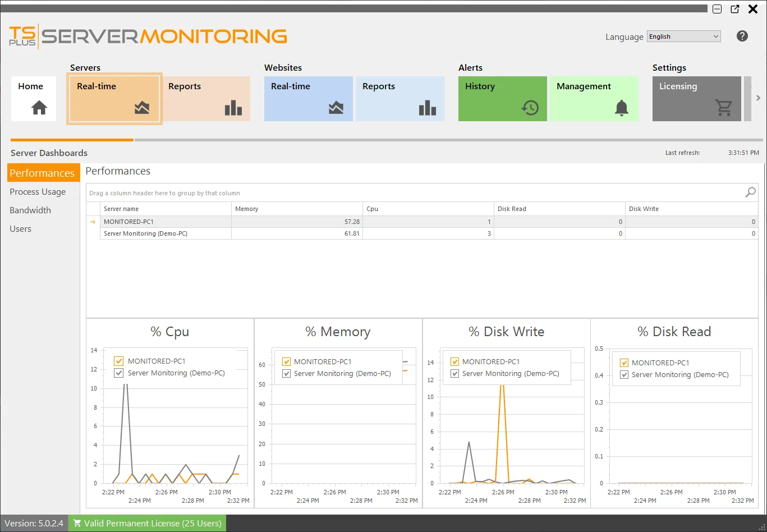Click the Websites Real-time button

308,99
